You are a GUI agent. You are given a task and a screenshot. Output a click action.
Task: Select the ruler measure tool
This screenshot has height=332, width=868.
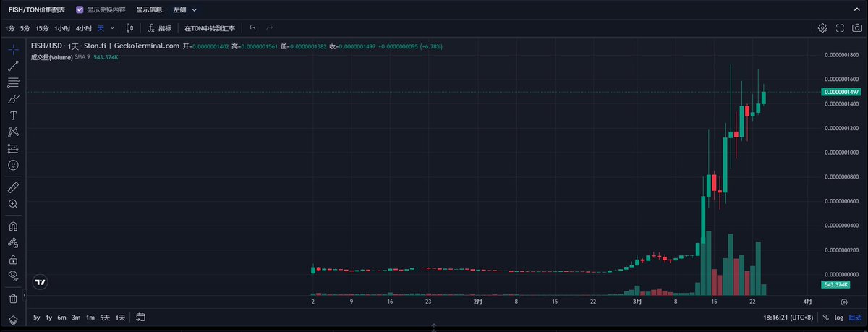[13, 187]
